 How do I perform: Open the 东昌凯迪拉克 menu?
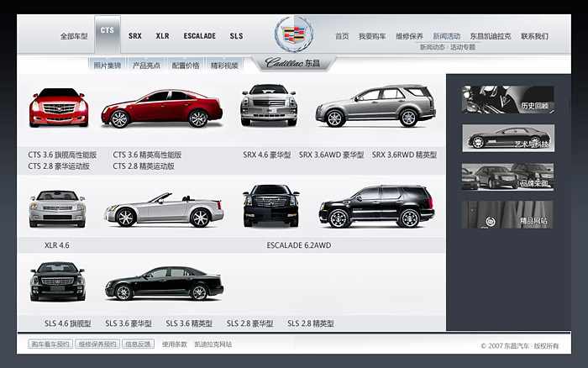point(490,36)
